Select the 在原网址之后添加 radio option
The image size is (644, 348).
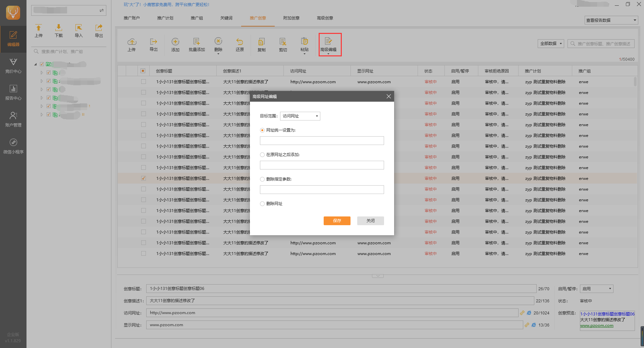click(x=262, y=155)
